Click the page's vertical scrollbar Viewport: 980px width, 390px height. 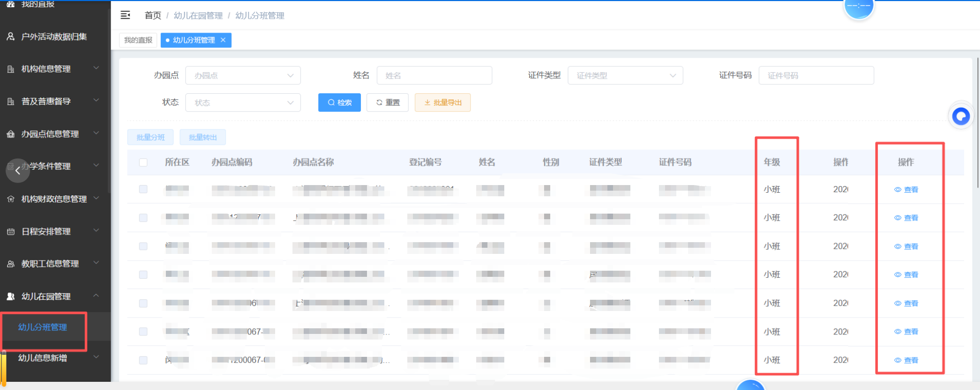[x=977, y=122]
